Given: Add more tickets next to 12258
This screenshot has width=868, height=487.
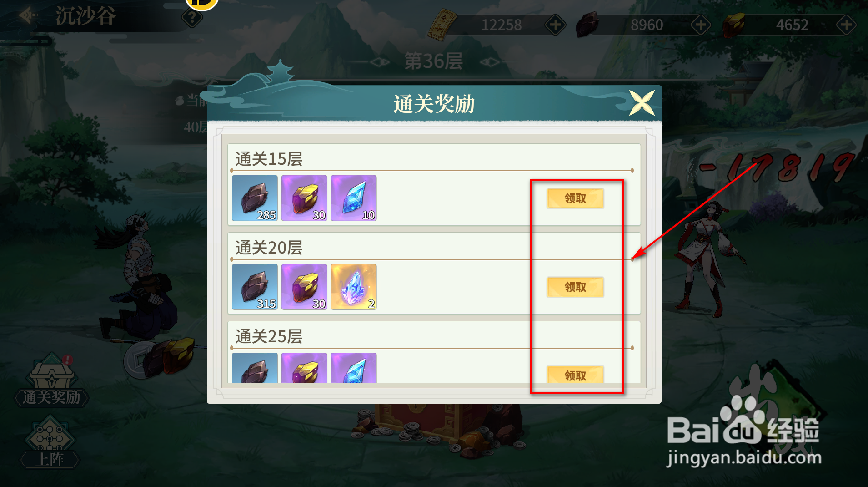Looking at the screenshot, I should [x=555, y=25].
